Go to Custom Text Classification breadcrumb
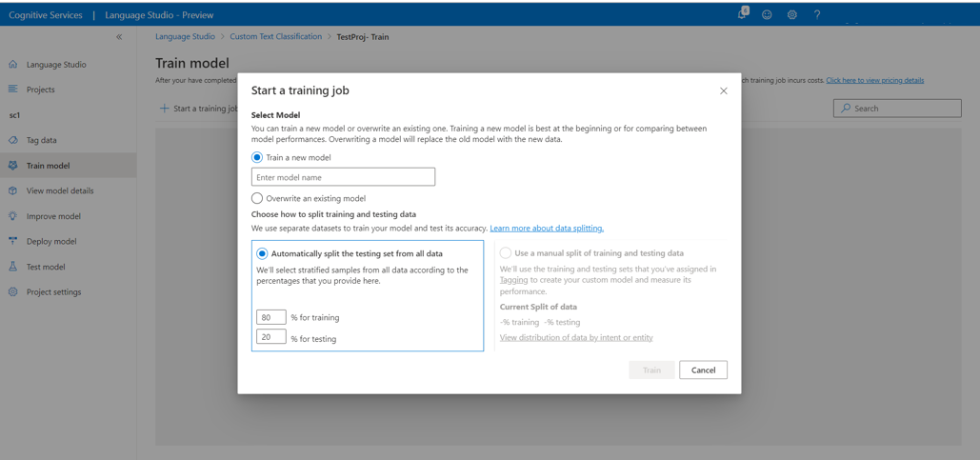980x460 pixels. click(275, 37)
